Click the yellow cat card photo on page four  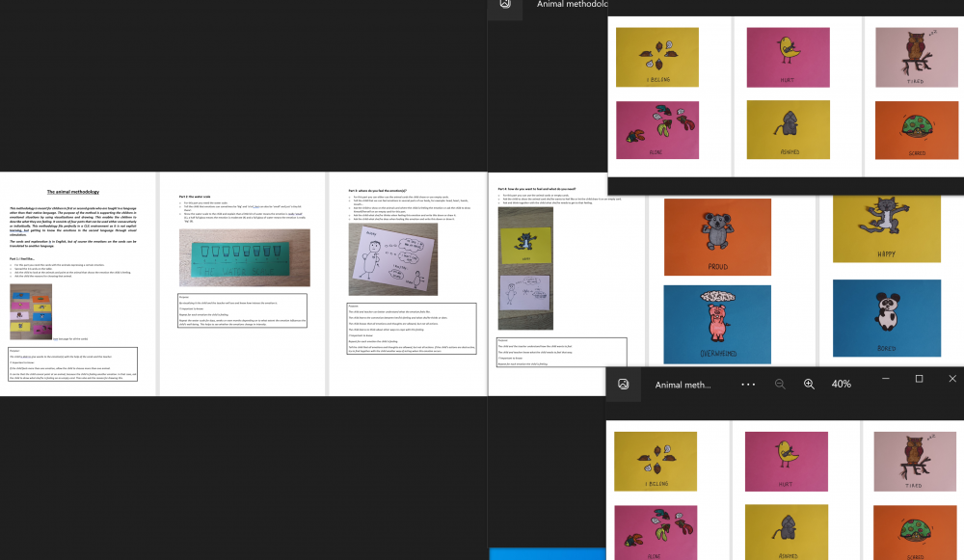(525, 245)
